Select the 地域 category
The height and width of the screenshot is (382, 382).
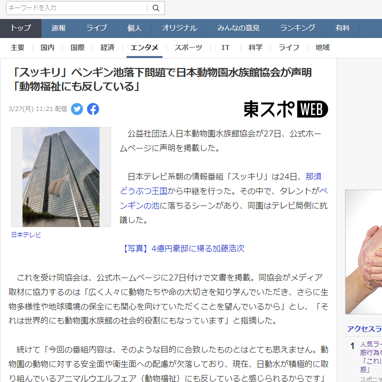coord(322,48)
